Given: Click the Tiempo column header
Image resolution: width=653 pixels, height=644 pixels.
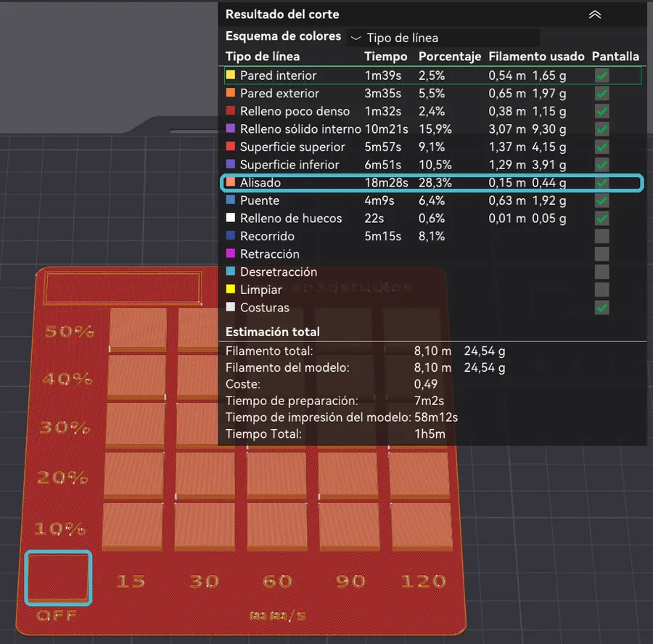Looking at the screenshot, I should 386,57.
